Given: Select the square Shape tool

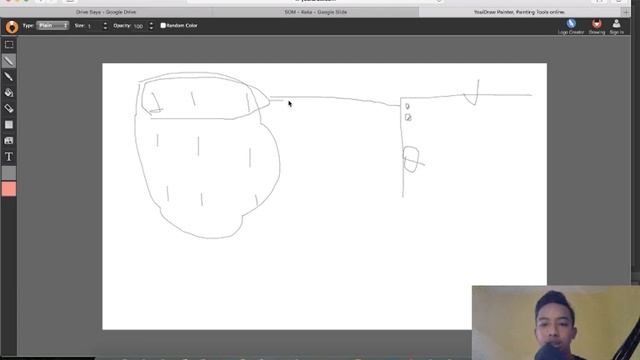Looking at the screenshot, I should tap(9, 124).
